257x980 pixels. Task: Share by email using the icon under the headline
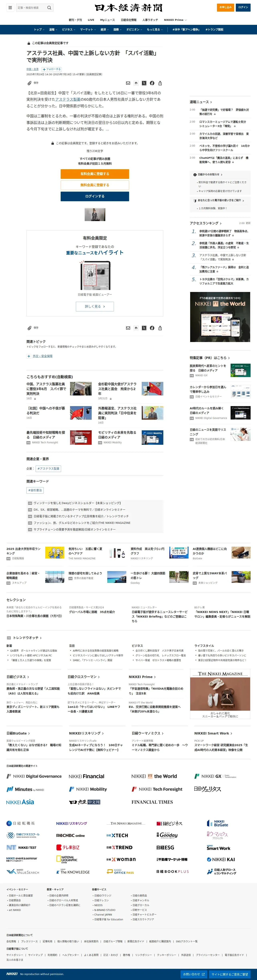(x=128, y=83)
